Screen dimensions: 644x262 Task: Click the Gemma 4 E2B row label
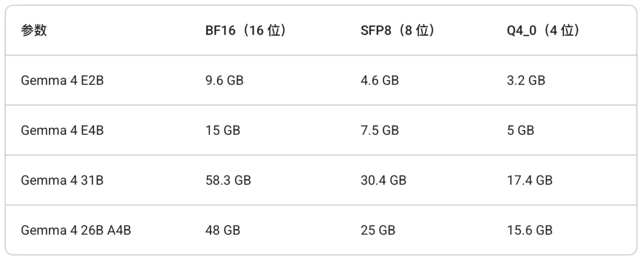63,81
